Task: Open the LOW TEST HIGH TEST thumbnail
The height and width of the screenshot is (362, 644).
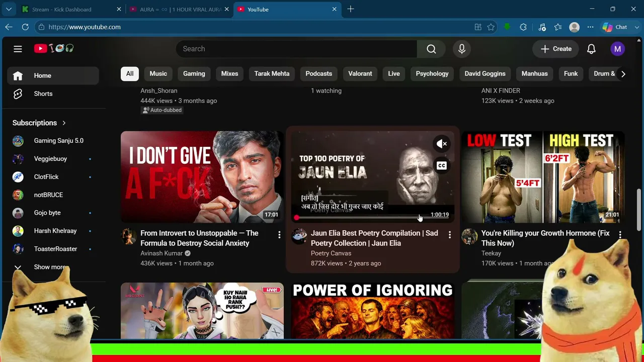Action: [543, 177]
